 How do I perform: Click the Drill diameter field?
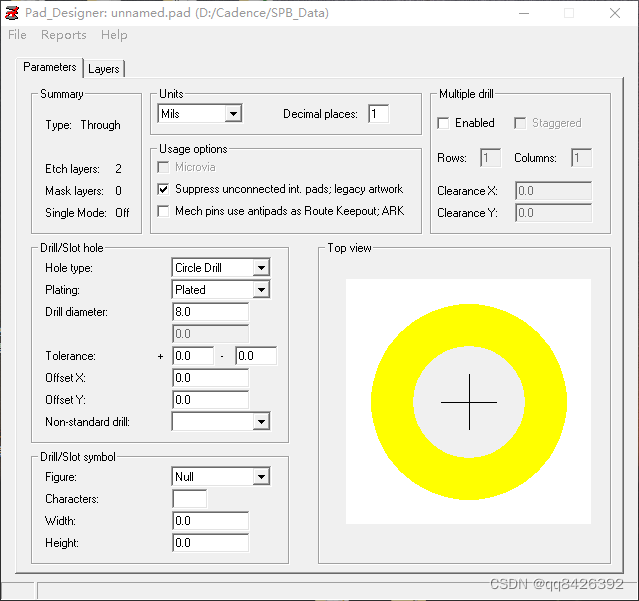(x=210, y=312)
